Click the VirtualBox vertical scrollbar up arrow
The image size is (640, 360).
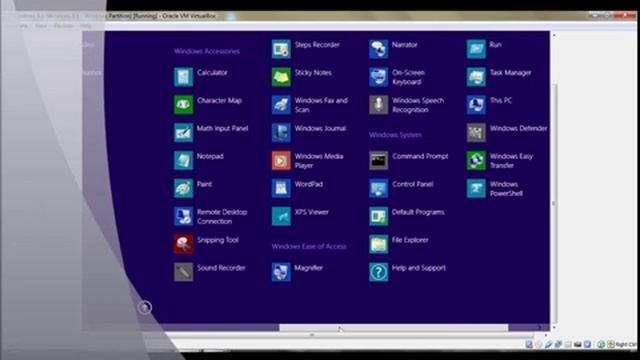(x=554, y=36)
